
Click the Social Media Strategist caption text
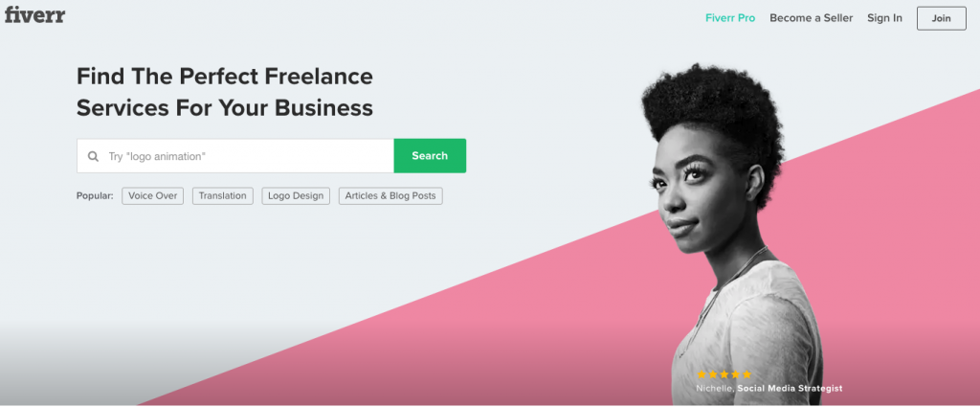[790, 388]
